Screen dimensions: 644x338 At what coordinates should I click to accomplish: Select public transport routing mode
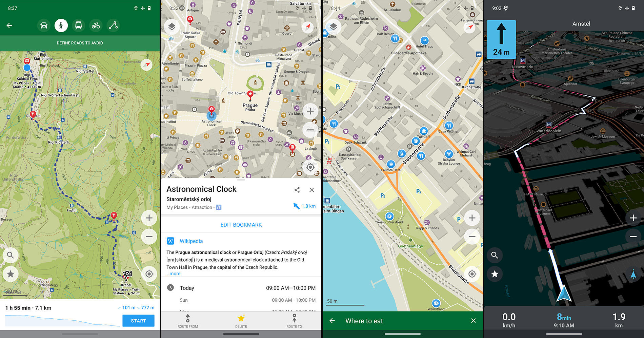pos(78,25)
